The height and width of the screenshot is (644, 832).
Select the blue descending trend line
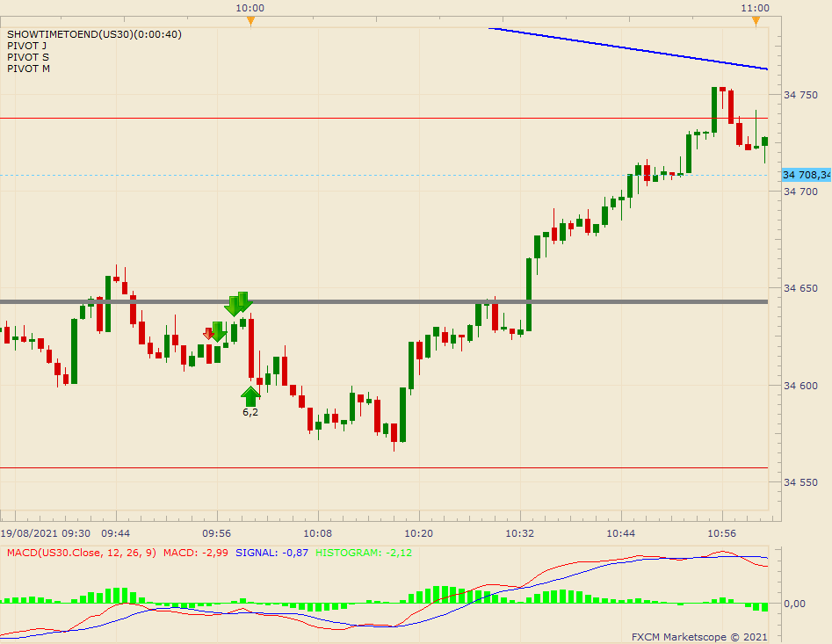(x=628, y=49)
